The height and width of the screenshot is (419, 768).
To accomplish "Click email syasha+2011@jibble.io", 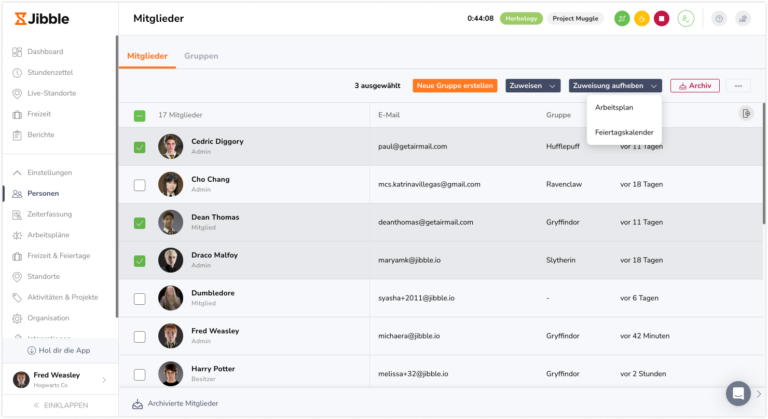I will 416,298.
